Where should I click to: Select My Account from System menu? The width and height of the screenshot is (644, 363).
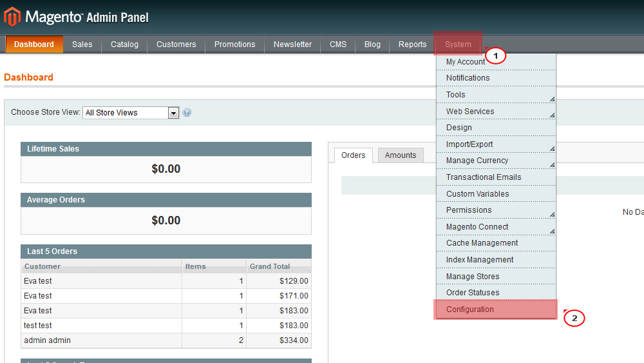point(496,62)
